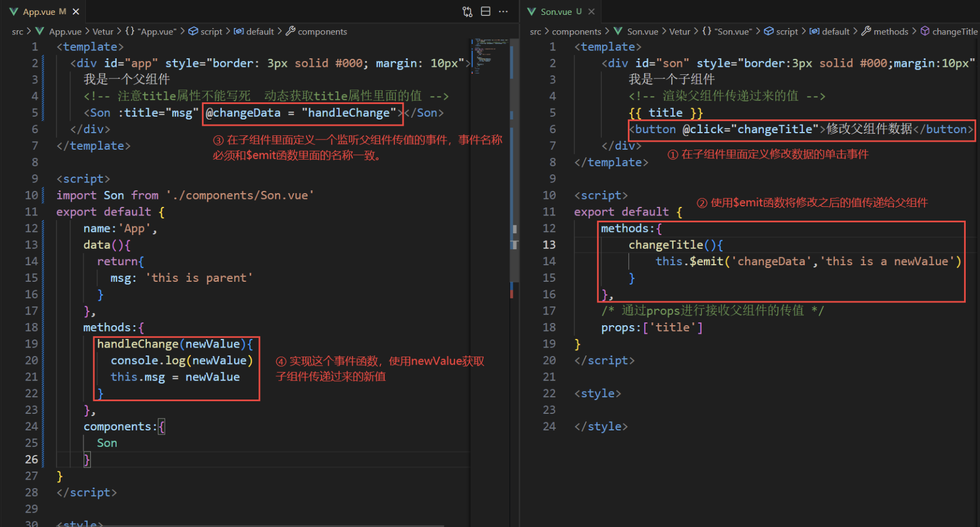The width and height of the screenshot is (980, 527).
Task: Open default breadcrumb in App.vue pane
Action: point(254,31)
